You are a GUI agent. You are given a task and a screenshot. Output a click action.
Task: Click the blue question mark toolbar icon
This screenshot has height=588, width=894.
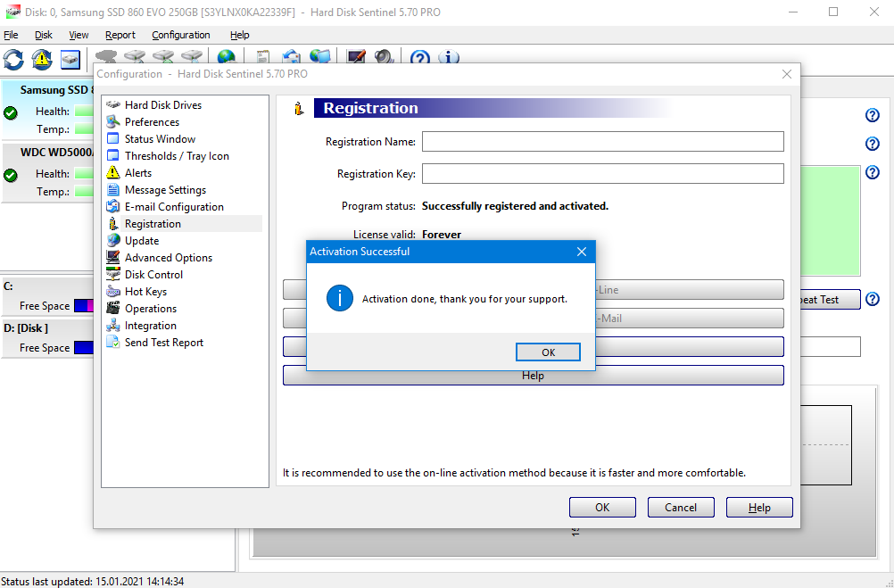tap(419, 56)
